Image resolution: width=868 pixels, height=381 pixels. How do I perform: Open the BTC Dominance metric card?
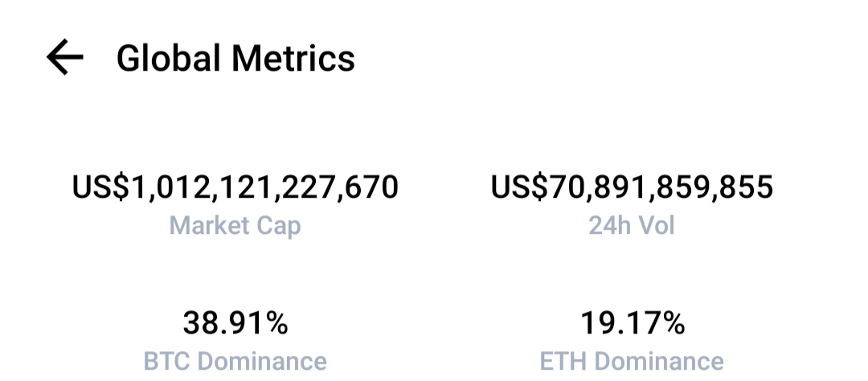tap(235, 341)
